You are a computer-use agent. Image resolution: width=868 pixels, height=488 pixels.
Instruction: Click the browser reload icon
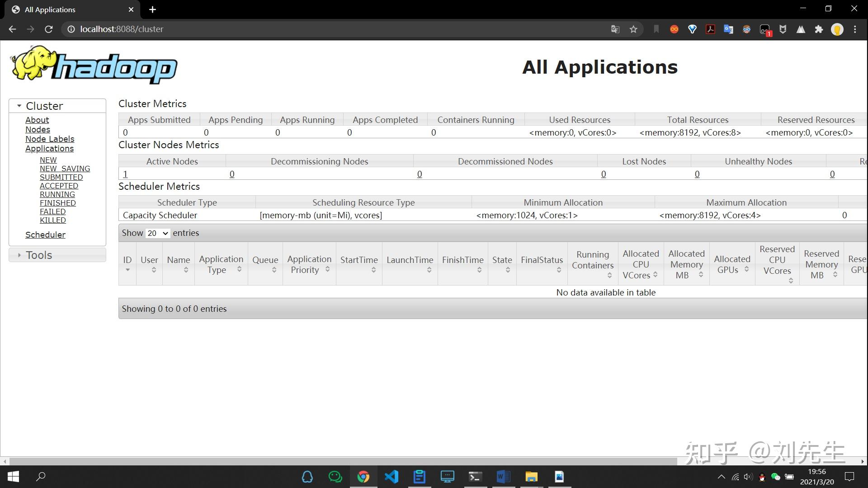pyautogui.click(x=49, y=29)
